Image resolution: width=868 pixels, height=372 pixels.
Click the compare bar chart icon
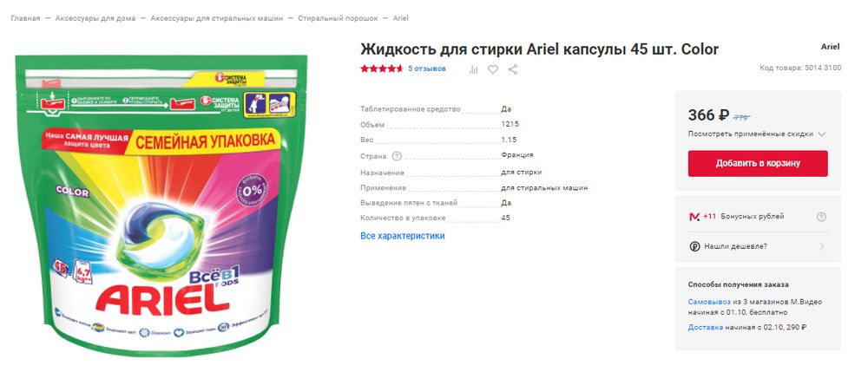click(x=473, y=69)
